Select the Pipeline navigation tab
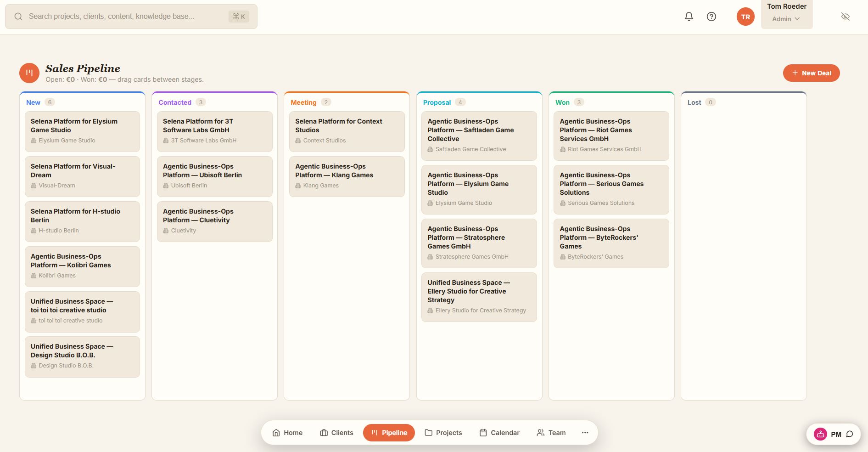Image resolution: width=868 pixels, height=452 pixels. coord(389,433)
